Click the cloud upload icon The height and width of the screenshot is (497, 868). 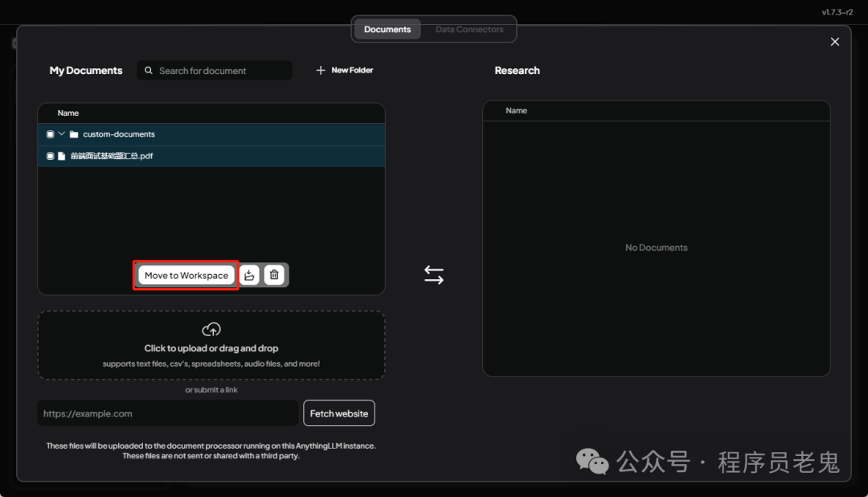pos(211,330)
